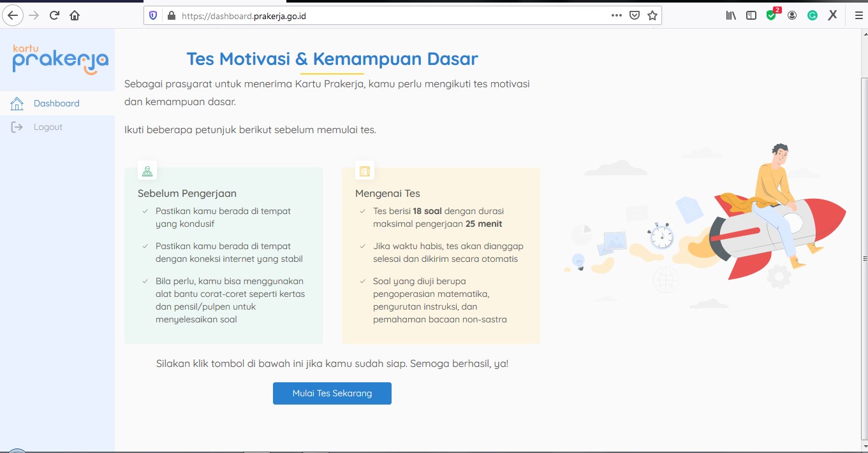The height and width of the screenshot is (453, 868).
Task: Click the padlock site security icon
Action: pos(170,16)
